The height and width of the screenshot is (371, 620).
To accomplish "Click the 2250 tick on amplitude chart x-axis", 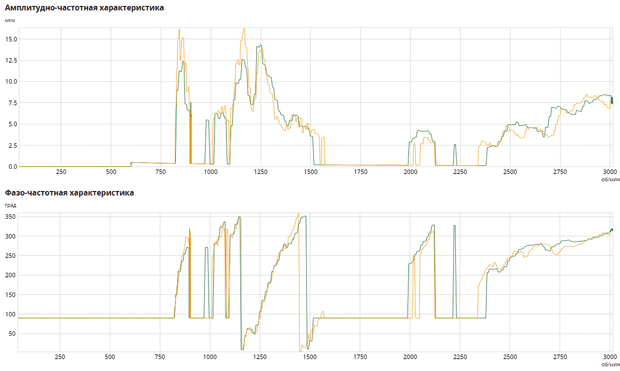I will click(460, 172).
